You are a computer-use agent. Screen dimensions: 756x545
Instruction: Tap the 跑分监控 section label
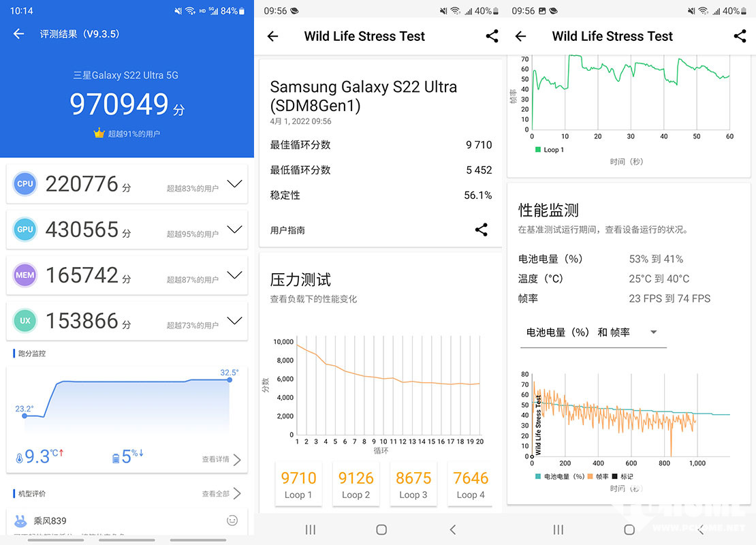click(x=32, y=354)
